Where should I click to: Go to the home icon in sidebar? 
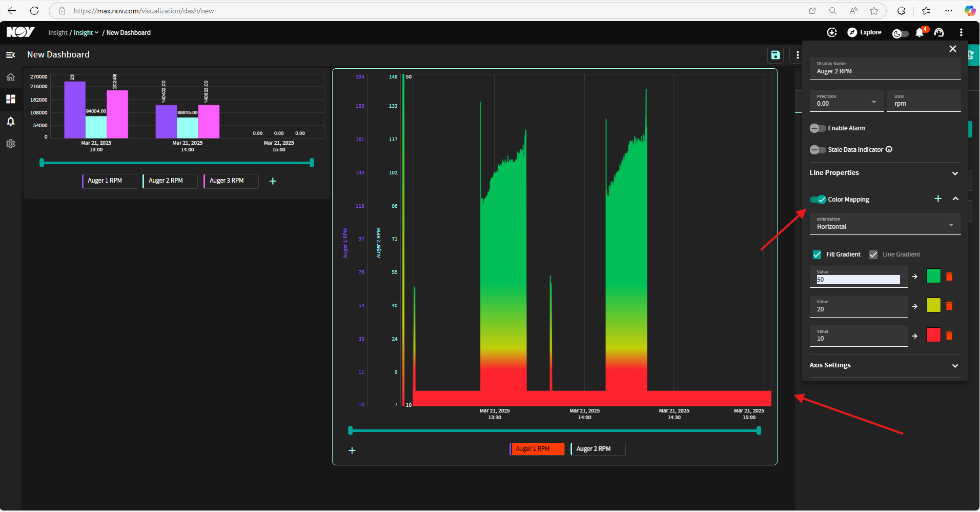click(10, 77)
